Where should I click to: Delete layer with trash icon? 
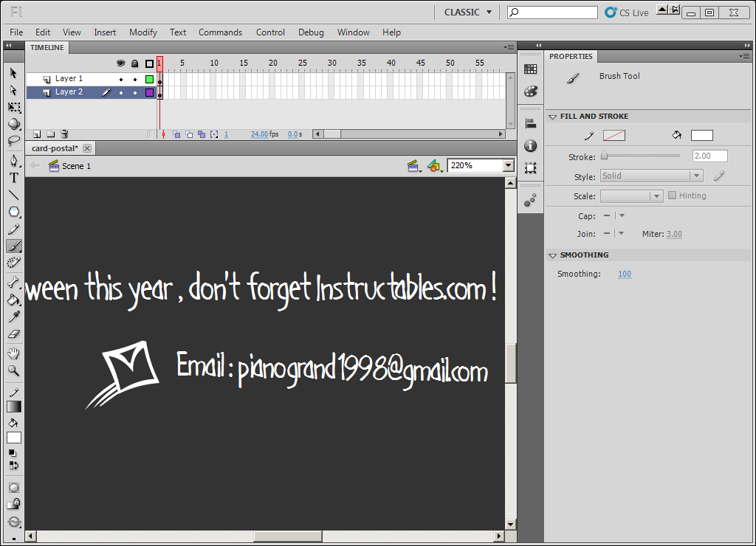pyautogui.click(x=64, y=134)
